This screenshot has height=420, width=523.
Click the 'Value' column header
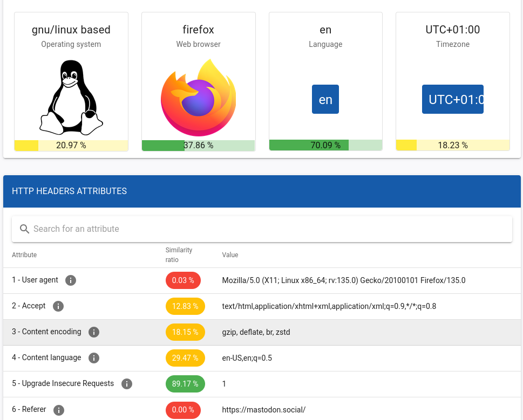click(230, 255)
